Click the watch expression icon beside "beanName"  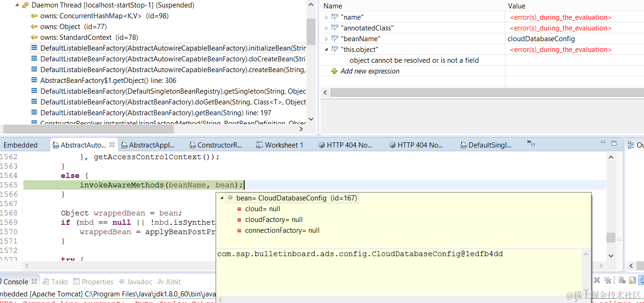tap(335, 38)
